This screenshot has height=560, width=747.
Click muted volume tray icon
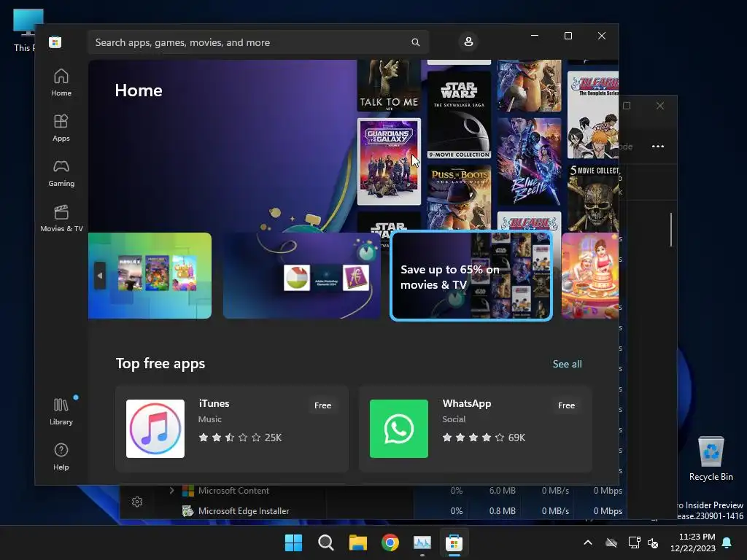point(653,542)
